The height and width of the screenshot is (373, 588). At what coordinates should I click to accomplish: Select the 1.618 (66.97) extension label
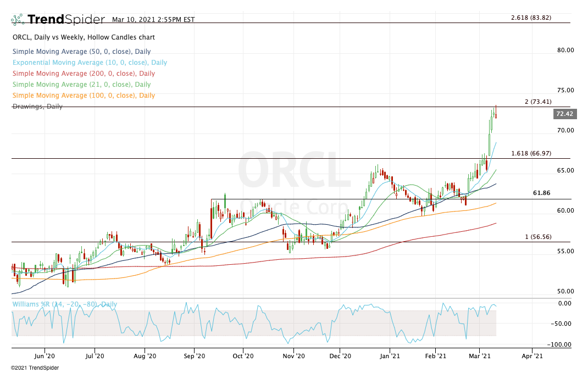pos(530,153)
